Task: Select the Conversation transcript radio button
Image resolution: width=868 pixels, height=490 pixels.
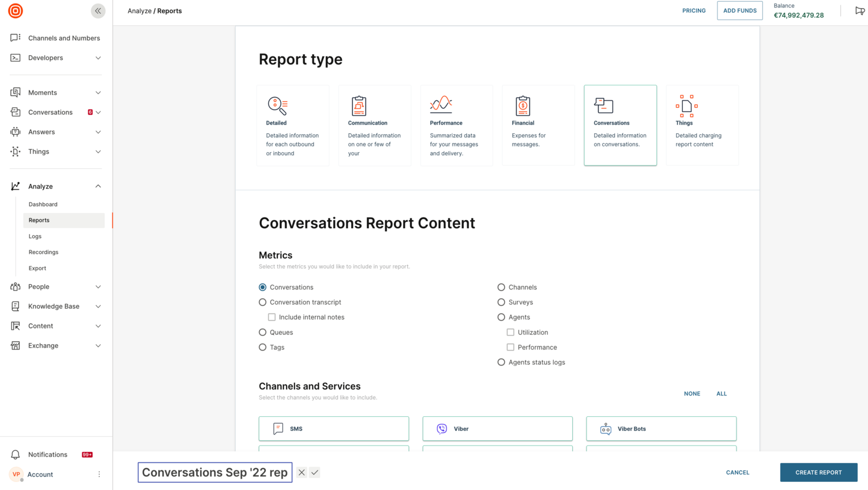Action: click(x=262, y=301)
